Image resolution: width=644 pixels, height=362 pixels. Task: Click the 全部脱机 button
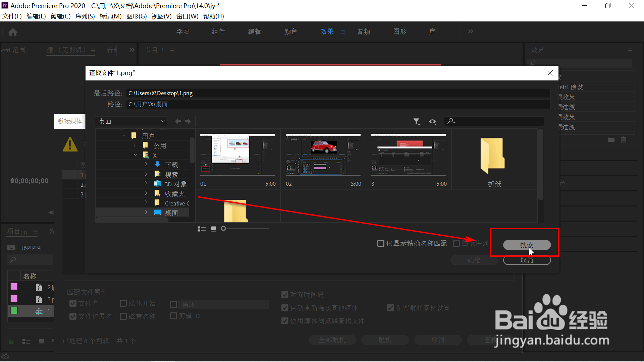(332, 340)
